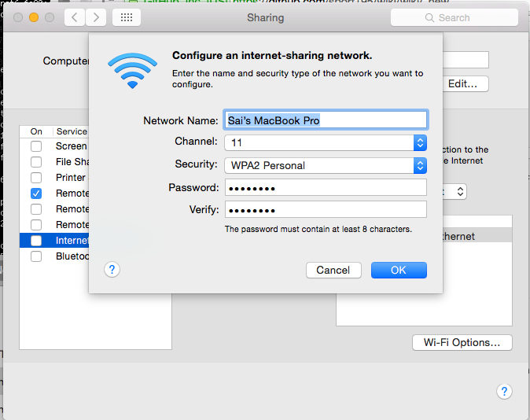Viewport: 530px width, 420px height.
Task: Go back with the toolbar back arrow
Action: click(75, 17)
